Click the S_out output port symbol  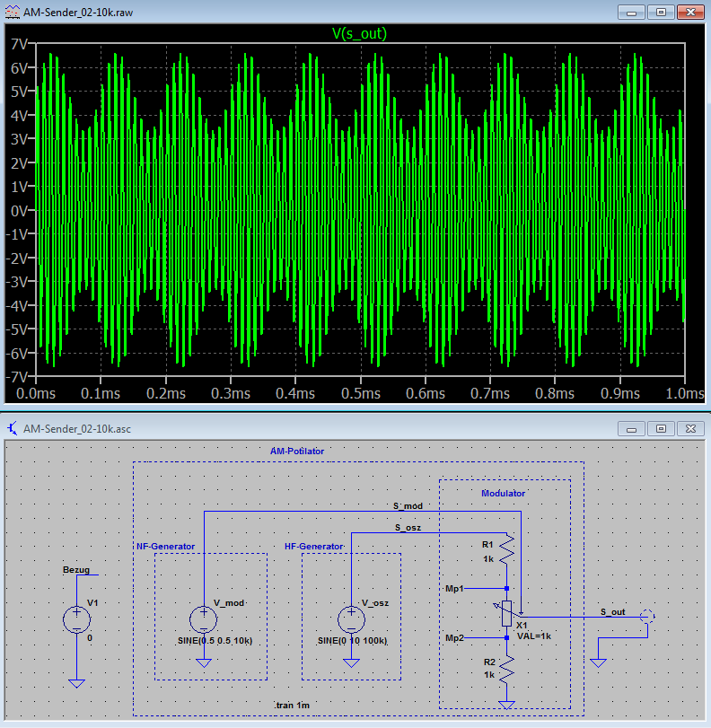[x=646, y=618]
